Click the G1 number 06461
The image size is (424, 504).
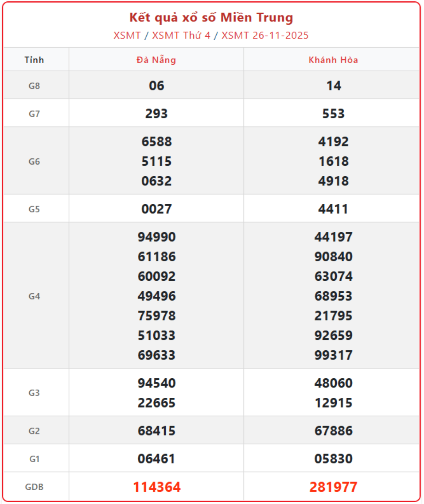pos(157,459)
